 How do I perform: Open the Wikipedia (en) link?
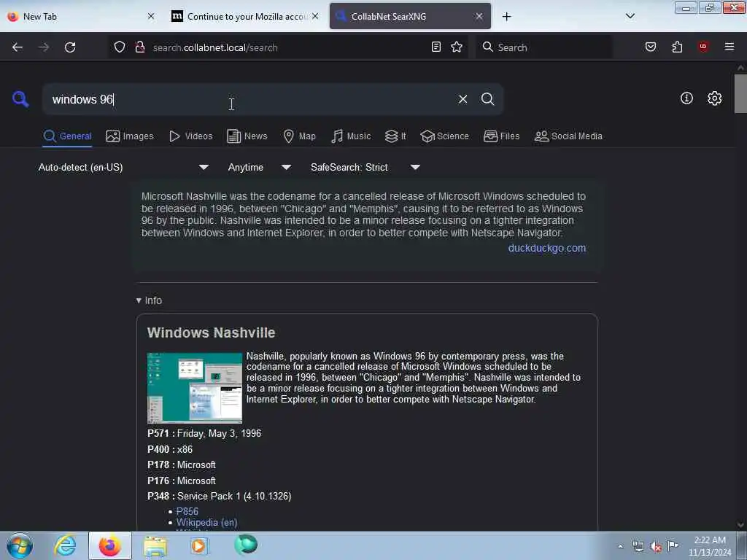[206, 522]
